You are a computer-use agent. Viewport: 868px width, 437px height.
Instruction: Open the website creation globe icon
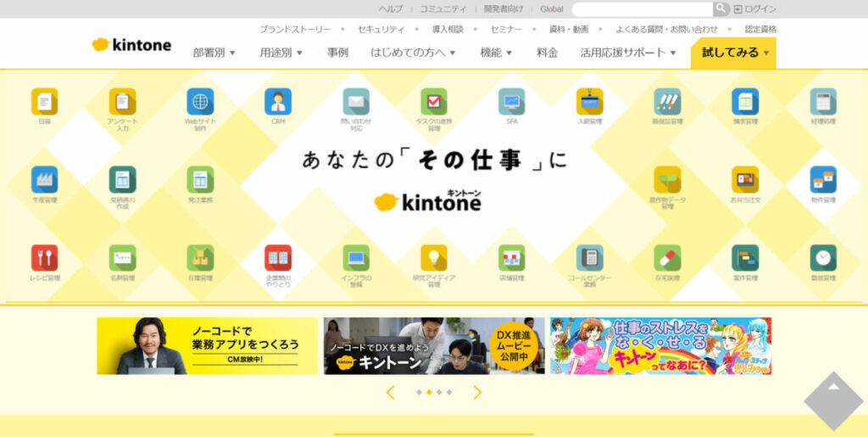200,102
